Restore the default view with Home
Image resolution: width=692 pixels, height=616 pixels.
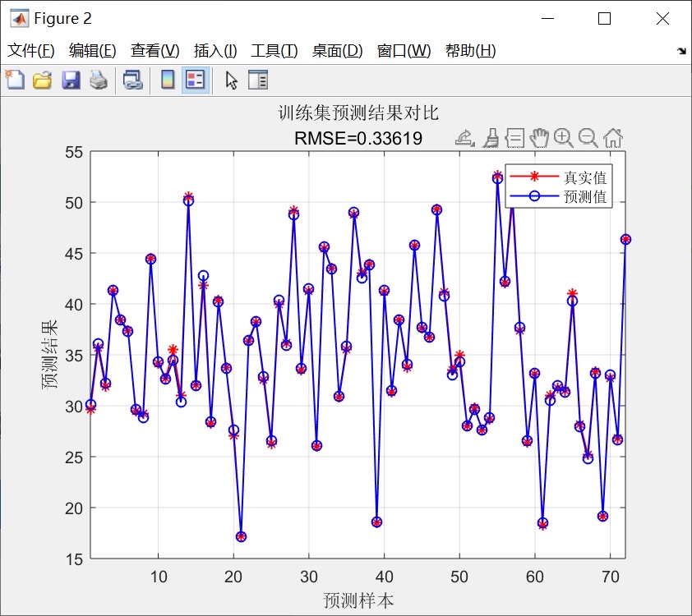point(613,137)
